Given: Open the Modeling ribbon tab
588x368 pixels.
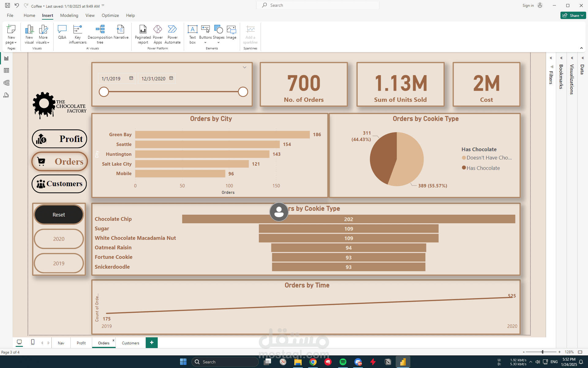Looking at the screenshot, I should (x=69, y=15).
